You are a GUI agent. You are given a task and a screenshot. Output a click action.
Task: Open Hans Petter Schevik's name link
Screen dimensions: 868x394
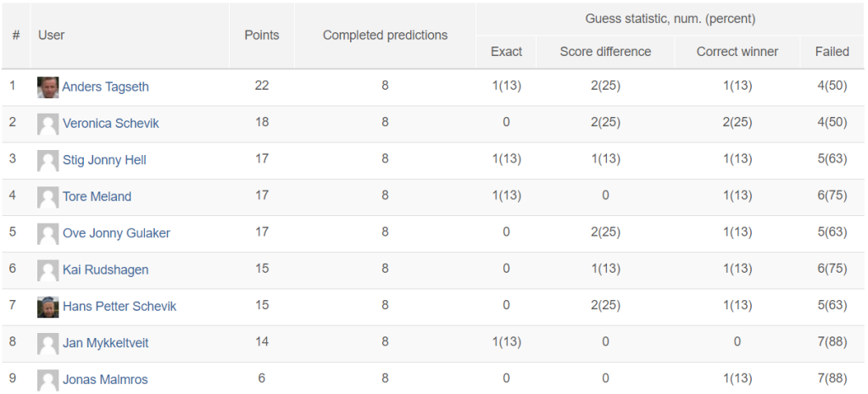tap(120, 306)
